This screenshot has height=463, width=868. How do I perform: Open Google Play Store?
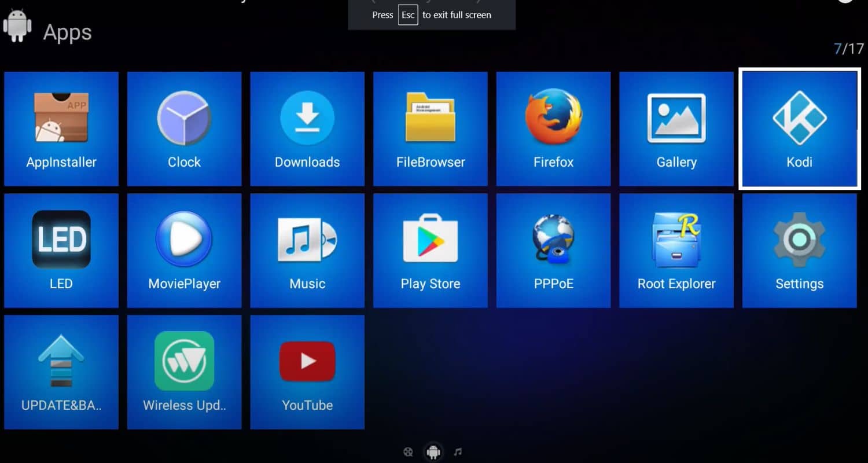431,251
